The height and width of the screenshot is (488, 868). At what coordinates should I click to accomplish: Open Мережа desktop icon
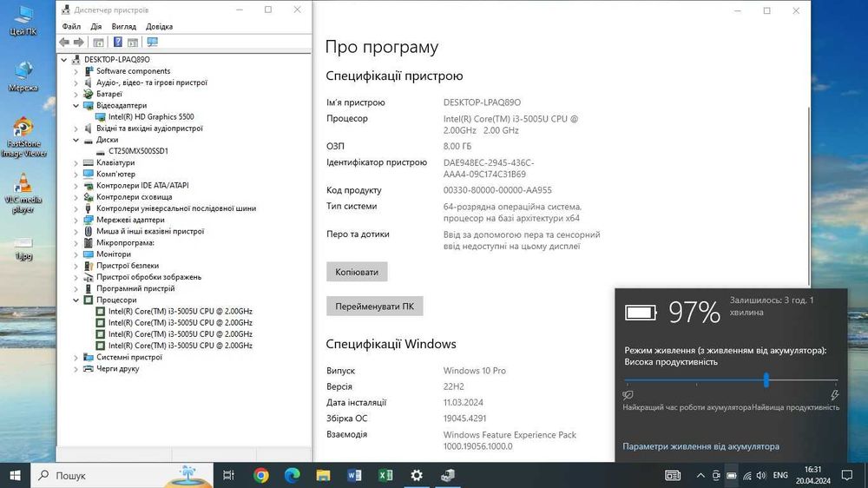point(23,76)
